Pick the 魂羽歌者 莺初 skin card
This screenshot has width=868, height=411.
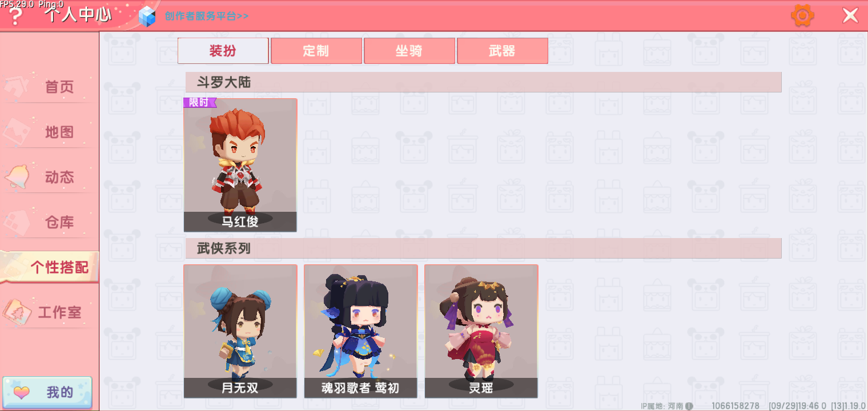361,331
